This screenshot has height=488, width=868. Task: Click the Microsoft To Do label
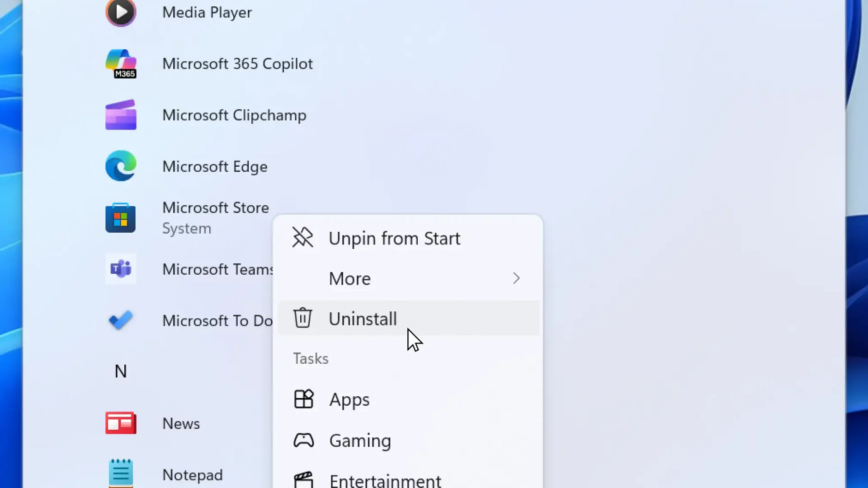tap(217, 321)
